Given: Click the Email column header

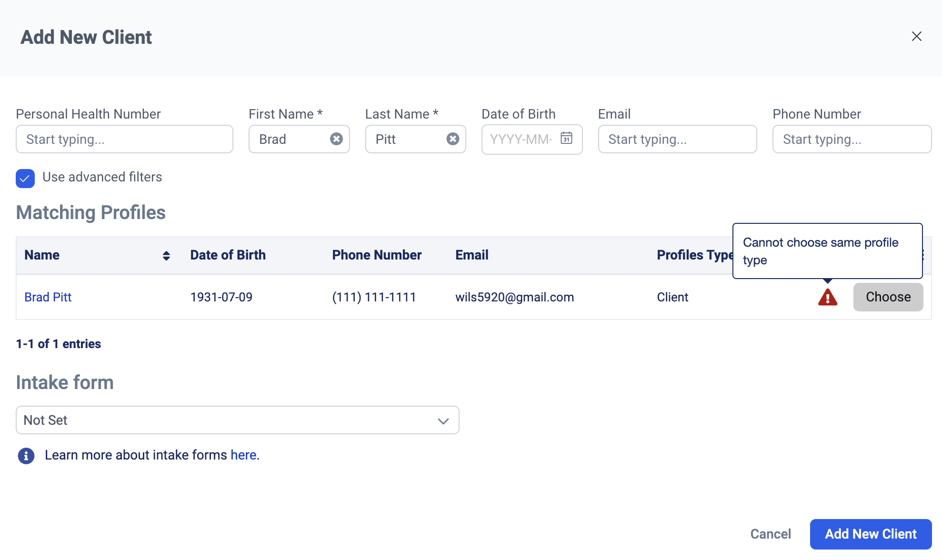Looking at the screenshot, I should point(471,255).
